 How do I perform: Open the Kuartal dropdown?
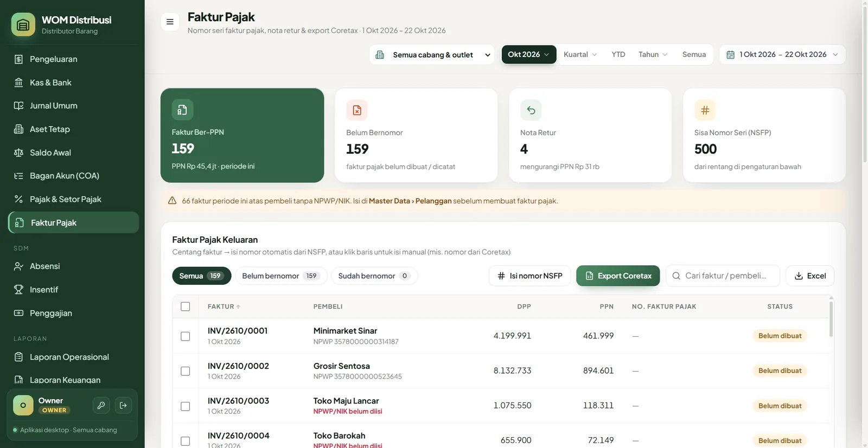click(580, 54)
